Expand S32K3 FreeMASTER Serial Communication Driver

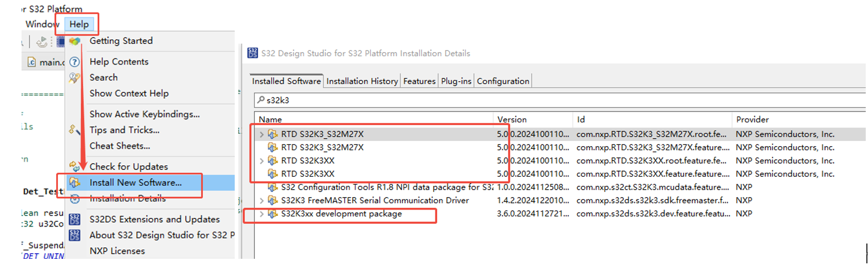(261, 200)
